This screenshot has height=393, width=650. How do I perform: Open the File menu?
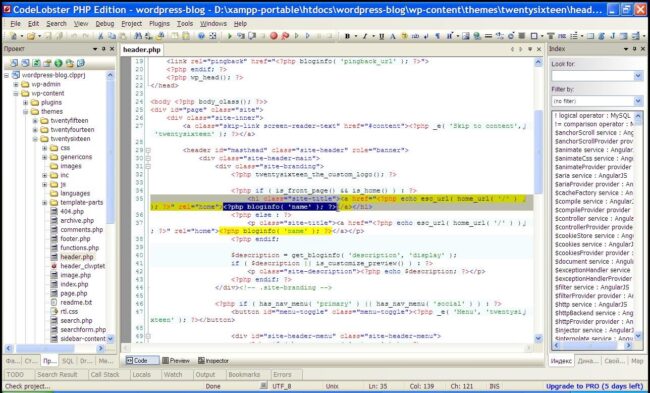click(x=15, y=24)
